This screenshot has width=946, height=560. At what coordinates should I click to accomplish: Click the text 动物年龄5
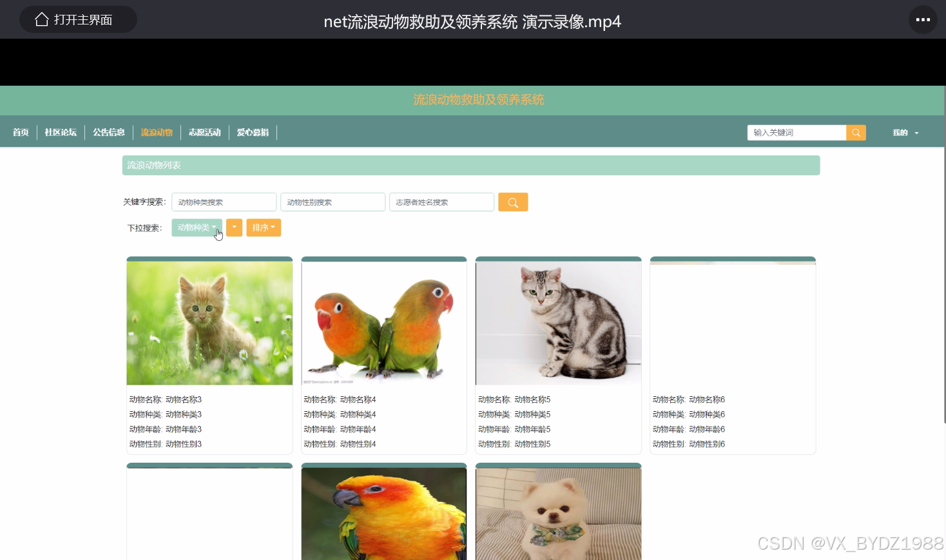point(533,429)
